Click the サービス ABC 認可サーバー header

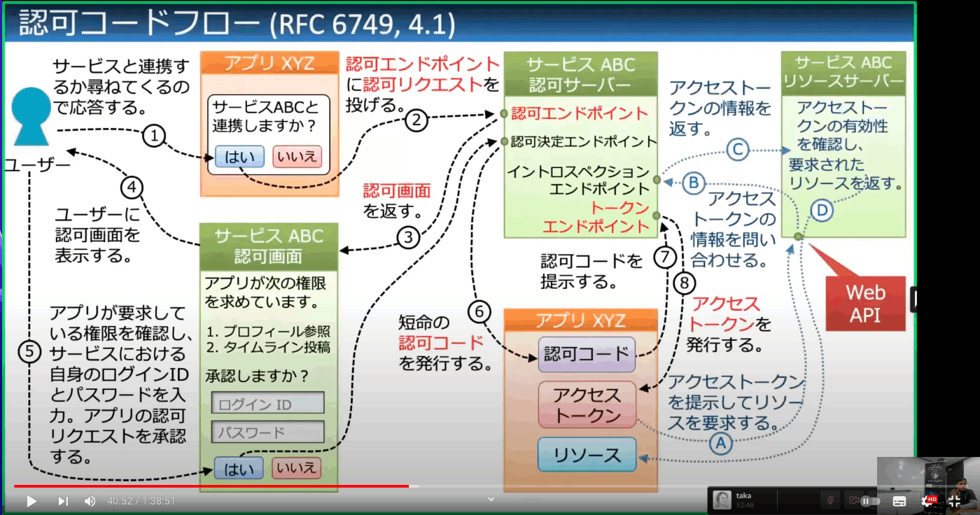click(580, 75)
